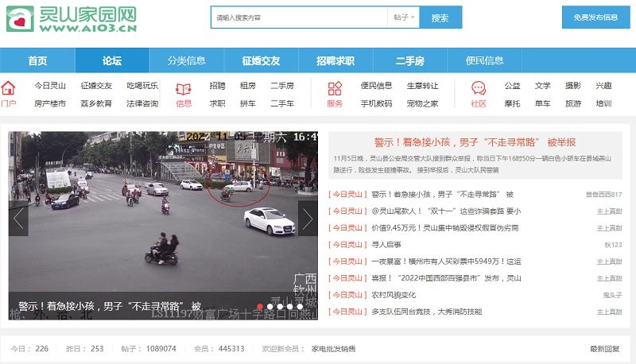Open the 招聘 link under 信息
This screenshot has width=636, height=364.
point(217,86)
